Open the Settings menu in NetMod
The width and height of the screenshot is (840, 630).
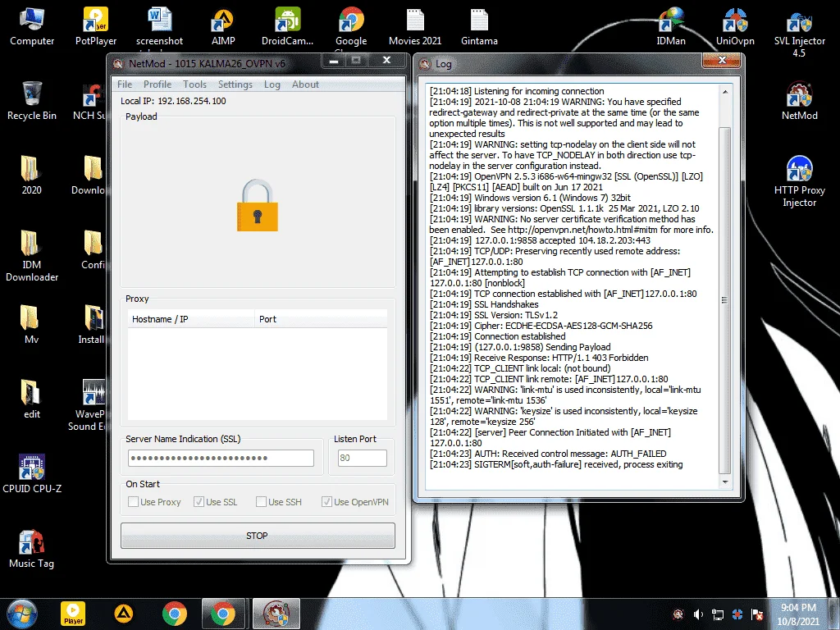click(235, 84)
